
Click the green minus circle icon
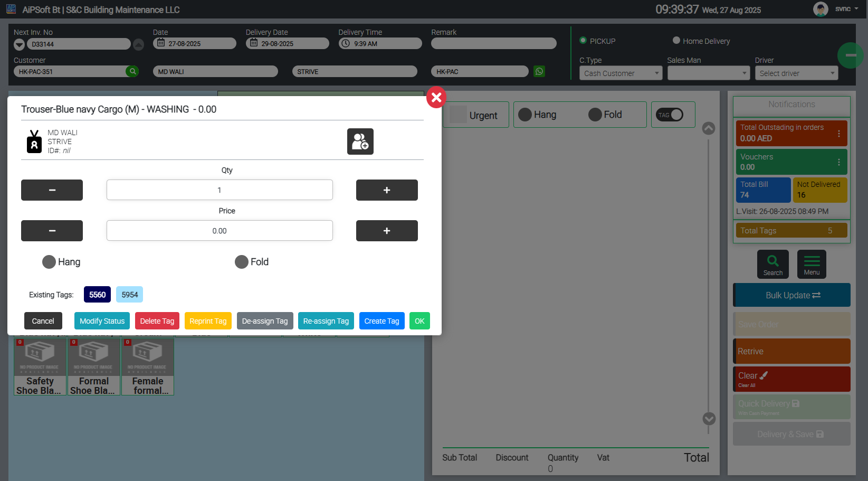click(850, 55)
